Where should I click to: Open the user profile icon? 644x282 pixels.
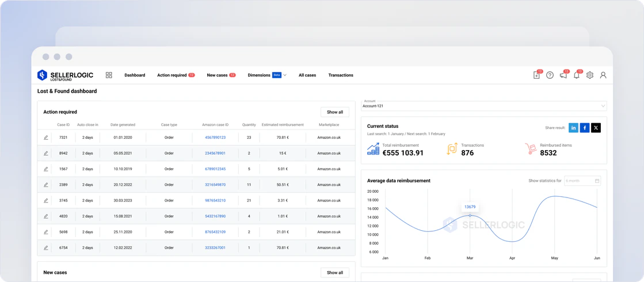click(x=603, y=75)
